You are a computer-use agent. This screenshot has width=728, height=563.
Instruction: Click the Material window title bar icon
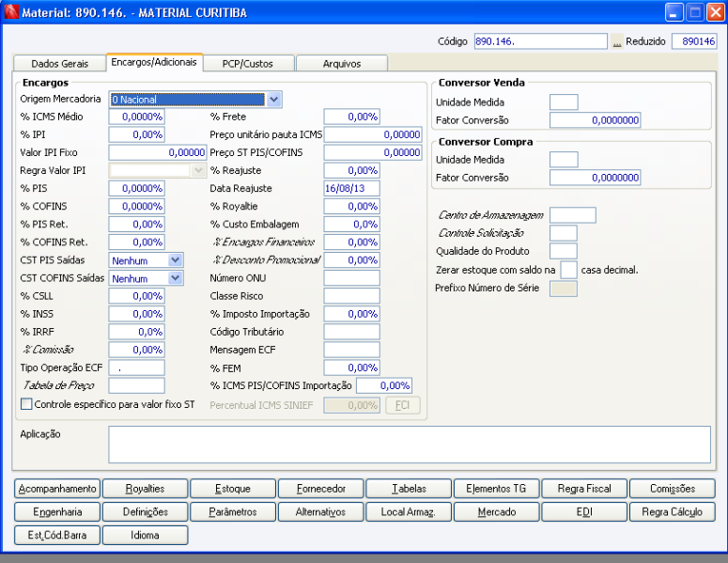(x=11, y=11)
